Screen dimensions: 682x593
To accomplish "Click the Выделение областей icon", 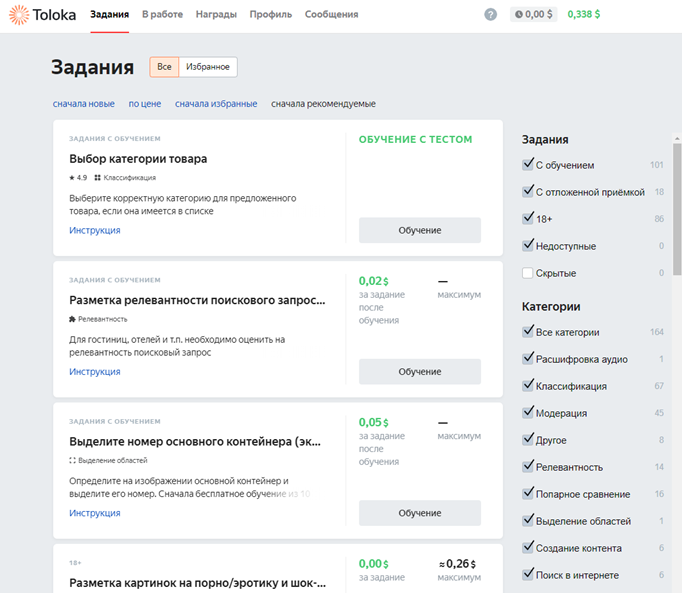I will coord(72,460).
